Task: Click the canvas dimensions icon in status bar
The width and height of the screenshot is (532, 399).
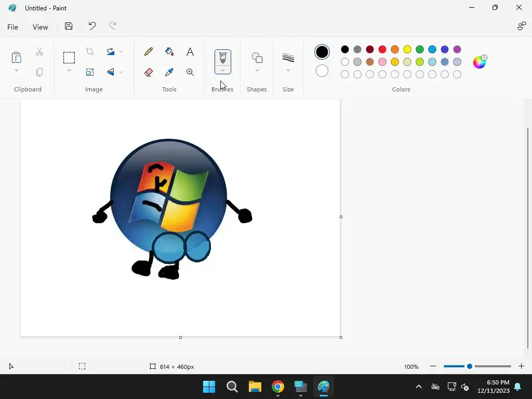Action: (153, 366)
